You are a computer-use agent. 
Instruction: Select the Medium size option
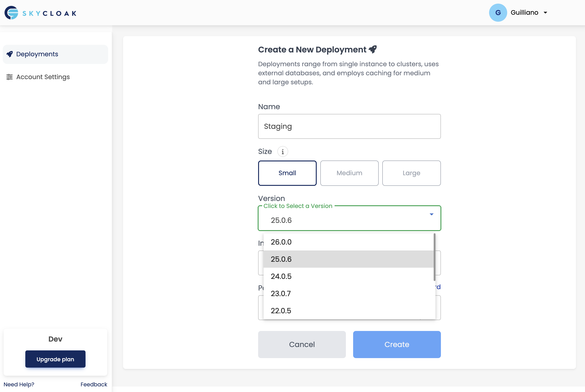click(x=349, y=173)
